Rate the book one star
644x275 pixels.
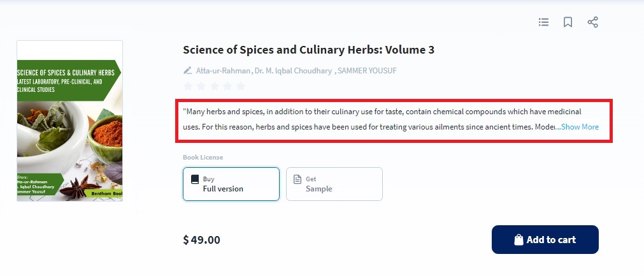coord(188,86)
